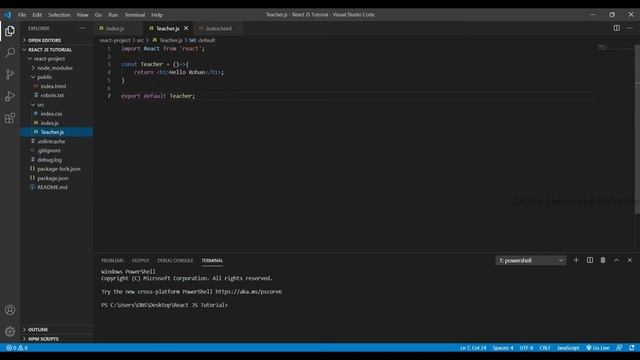The height and width of the screenshot is (360, 640).
Task: Open the Extensions view
Action: tap(10, 118)
